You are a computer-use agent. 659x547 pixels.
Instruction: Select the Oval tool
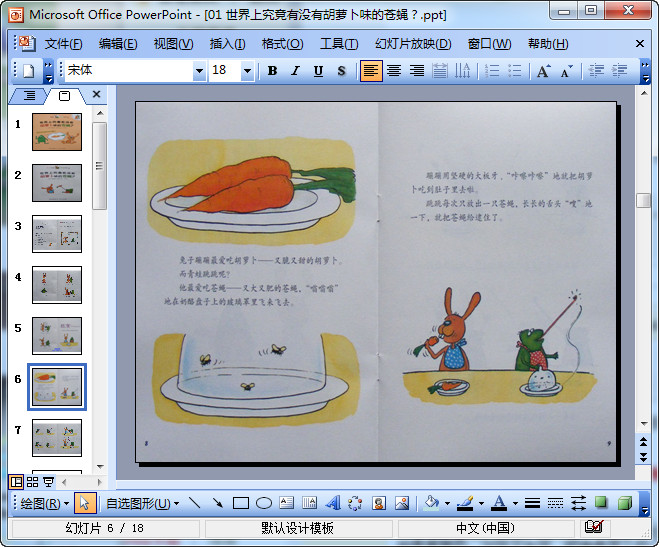coord(264,503)
